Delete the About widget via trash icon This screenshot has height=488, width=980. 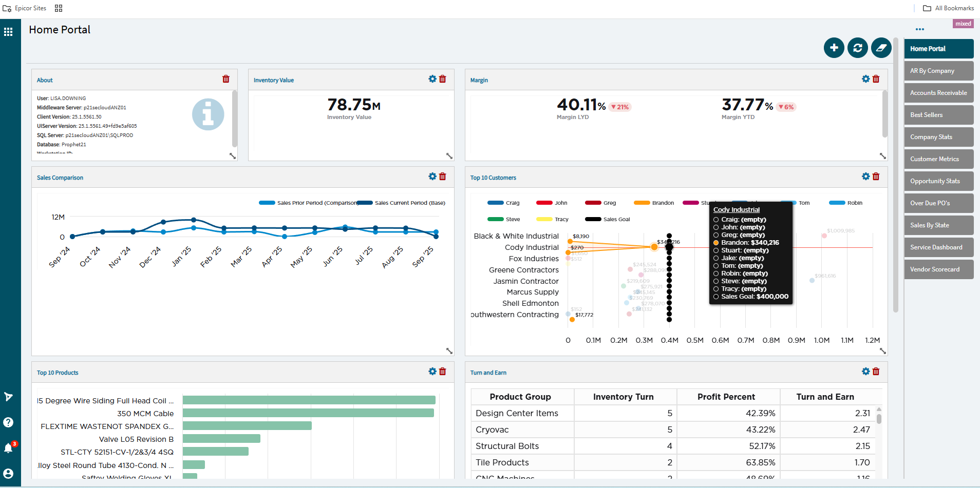tap(226, 79)
